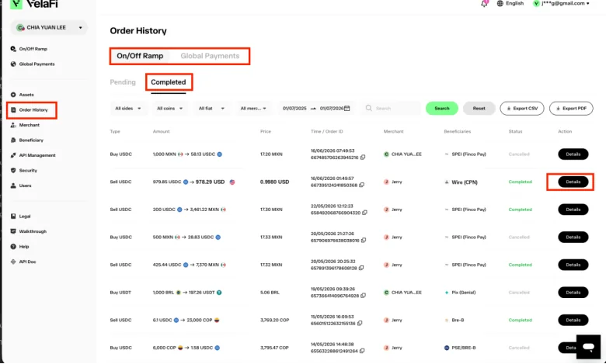Viewport: 606px width, 364px height.
Task: Expand the All coins filter dropdown
Action: tap(169, 109)
